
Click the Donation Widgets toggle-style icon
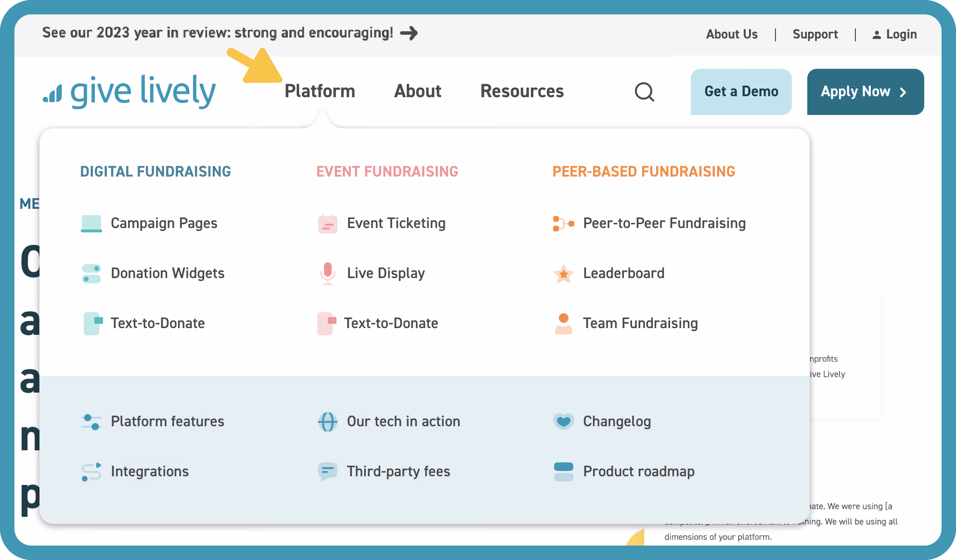[91, 274]
